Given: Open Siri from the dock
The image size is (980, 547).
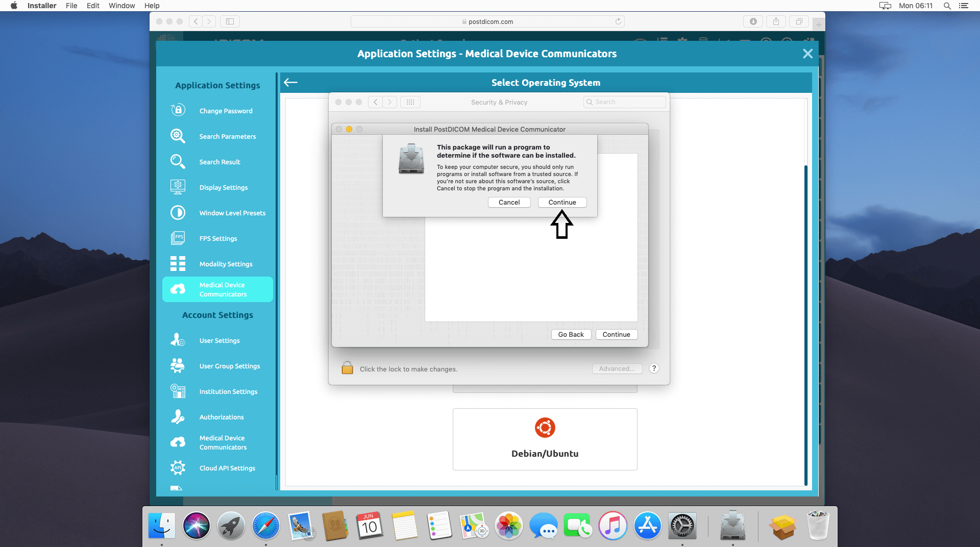Looking at the screenshot, I should [x=197, y=526].
